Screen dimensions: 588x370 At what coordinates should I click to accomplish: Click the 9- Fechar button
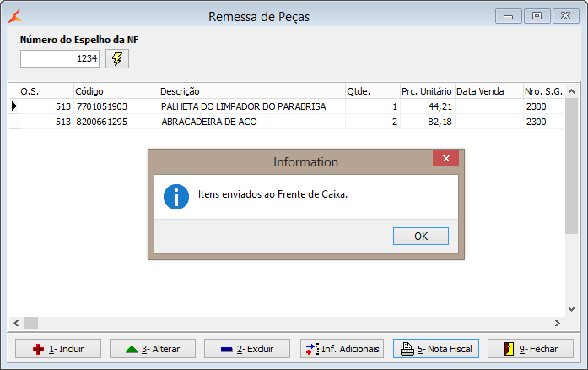tap(531, 348)
